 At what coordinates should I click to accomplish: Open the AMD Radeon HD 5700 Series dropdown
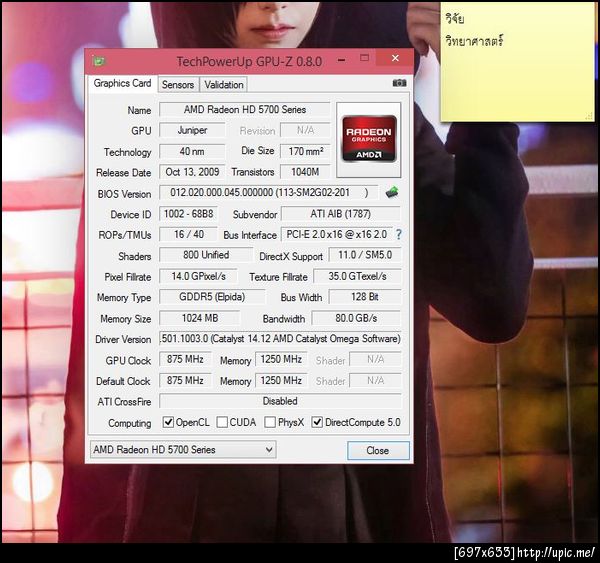point(183,449)
